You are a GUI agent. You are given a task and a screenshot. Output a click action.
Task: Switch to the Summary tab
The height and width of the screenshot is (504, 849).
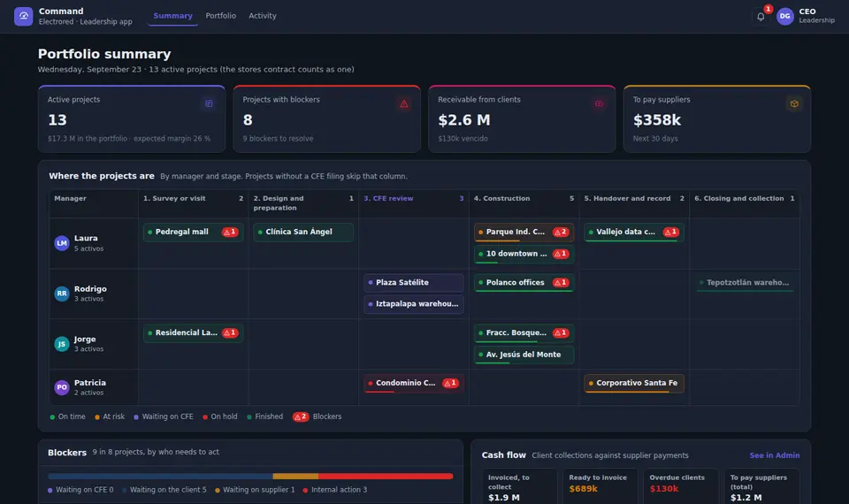coord(172,16)
